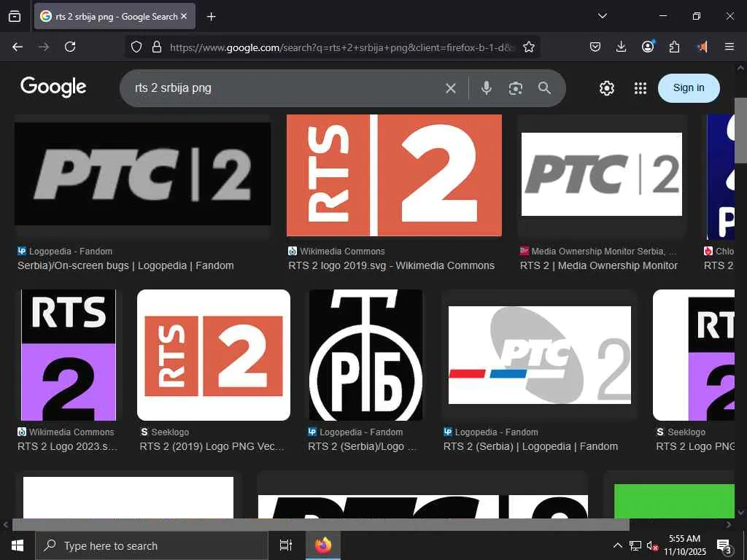Open 'RTS 2 (2019) Logo PNG Vec...' title
Viewport: 747px width, 560px height.
[x=212, y=447]
